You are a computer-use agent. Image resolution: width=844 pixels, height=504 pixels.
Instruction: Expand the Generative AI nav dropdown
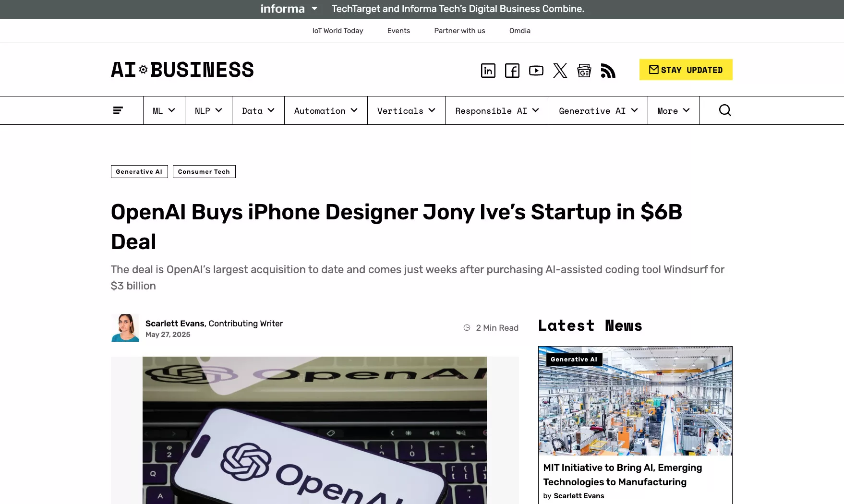tap(598, 110)
